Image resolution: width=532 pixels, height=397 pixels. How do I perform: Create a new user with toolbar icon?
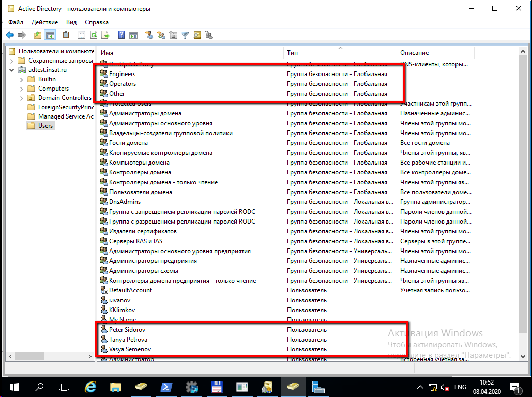point(149,35)
